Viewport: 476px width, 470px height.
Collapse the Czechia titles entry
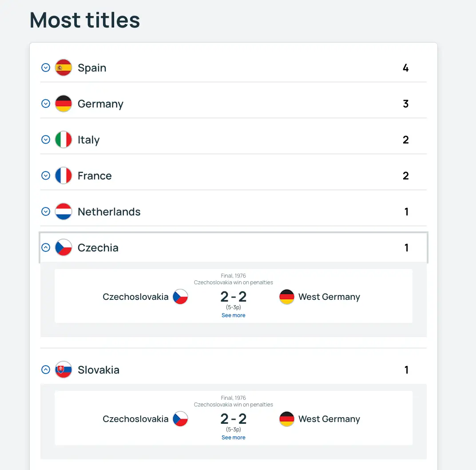[45, 247]
